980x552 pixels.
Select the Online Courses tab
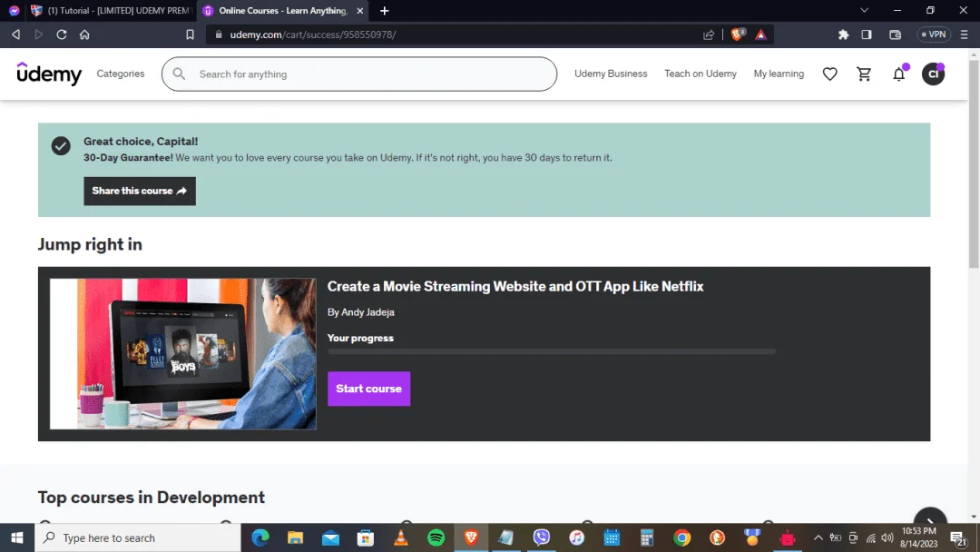coord(282,11)
